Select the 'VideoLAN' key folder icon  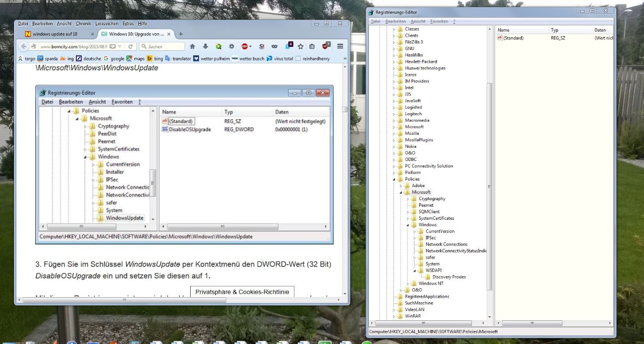pyautogui.click(x=400, y=310)
